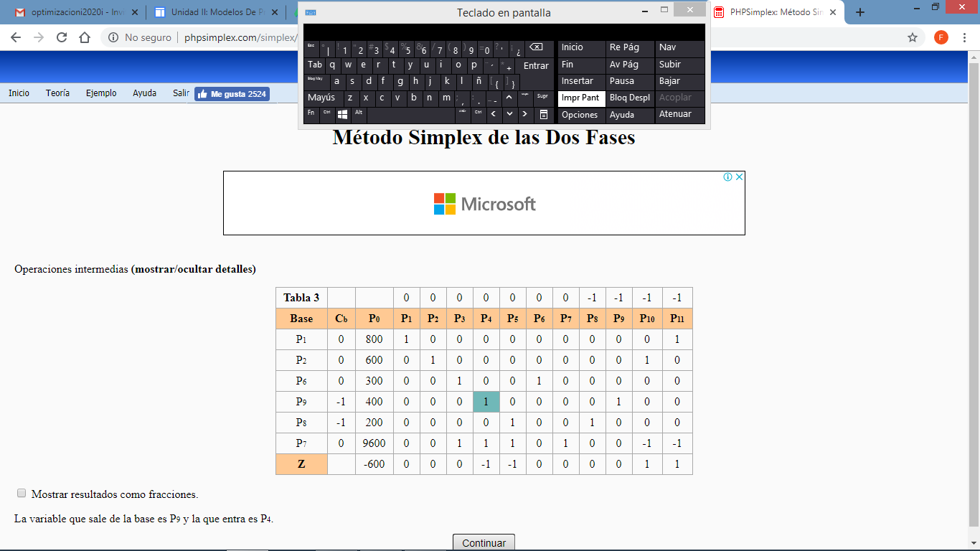
Task: Close the optimizacioni2020i Gmail tab
Action: click(135, 12)
